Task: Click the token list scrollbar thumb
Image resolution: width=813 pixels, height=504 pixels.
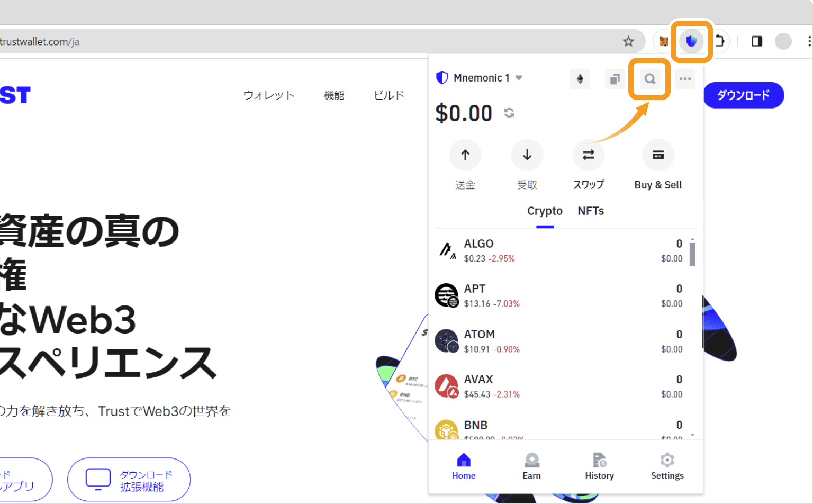Action: 692,254
